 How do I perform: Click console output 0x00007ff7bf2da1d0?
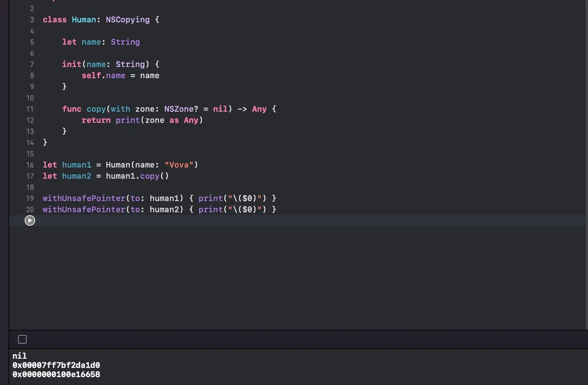pos(56,365)
